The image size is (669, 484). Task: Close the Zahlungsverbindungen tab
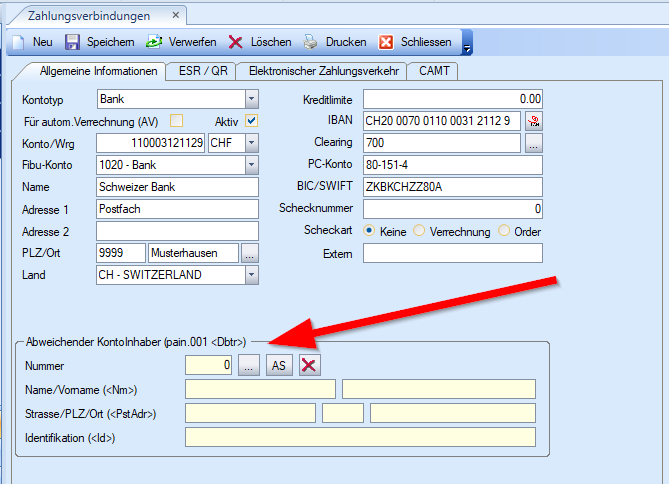pyautogui.click(x=175, y=15)
